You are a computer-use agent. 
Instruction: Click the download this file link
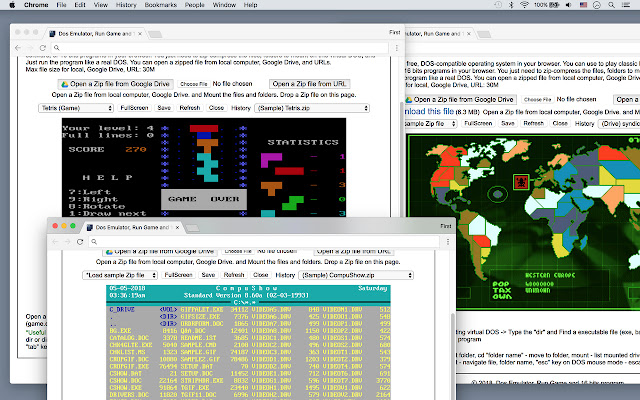[x=429, y=111]
